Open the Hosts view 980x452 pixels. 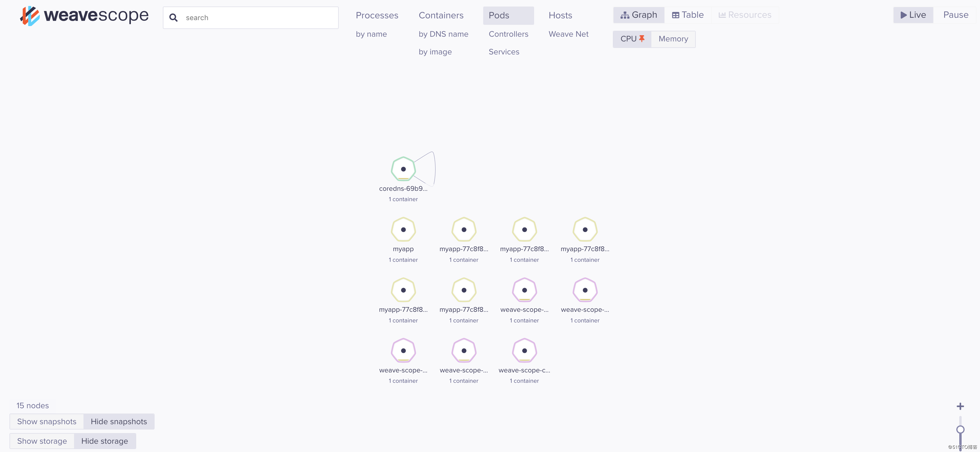point(560,15)
